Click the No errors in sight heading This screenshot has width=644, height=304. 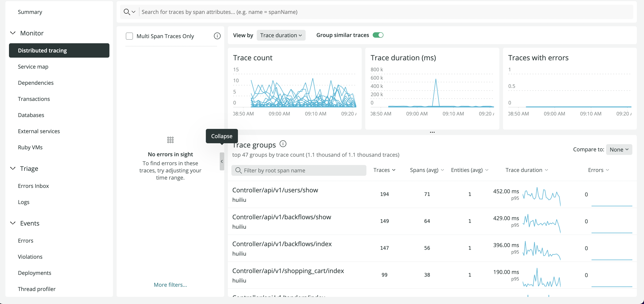click(170, 154)
